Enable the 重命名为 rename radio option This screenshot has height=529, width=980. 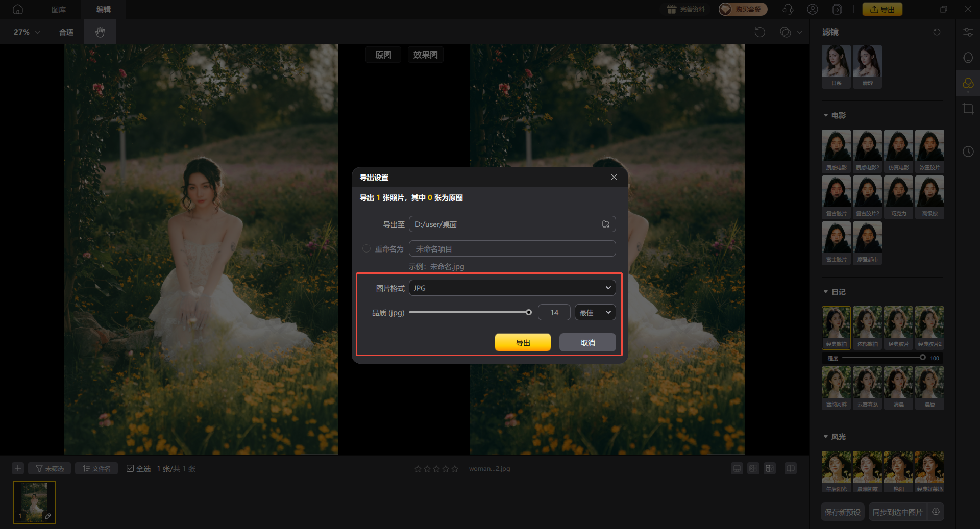tap(366, 249)
